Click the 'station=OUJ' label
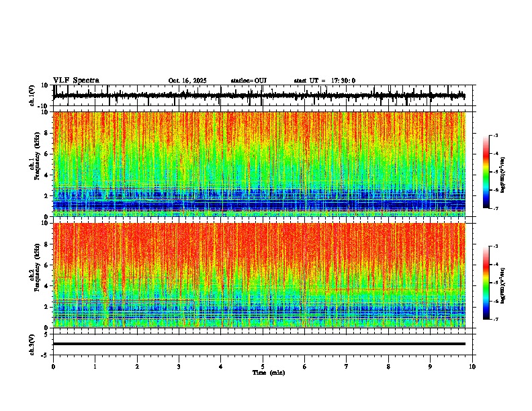The height and width of the screenshot is (411, 532). tap(249, 81)
